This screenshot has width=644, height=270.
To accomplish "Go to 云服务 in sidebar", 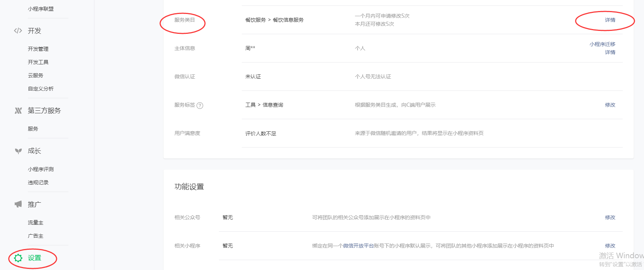I will click(x=36, y=75).
